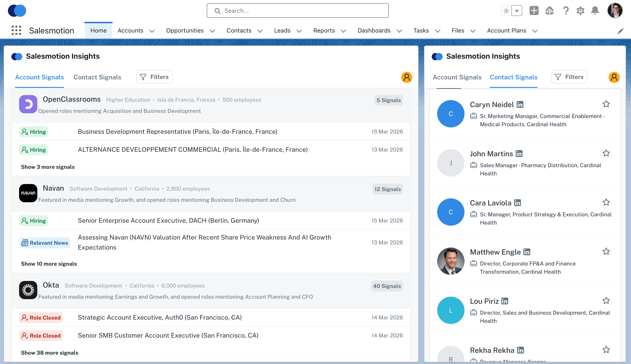Open Cara Laviola's LinkedIn icon

click(517, 203)
